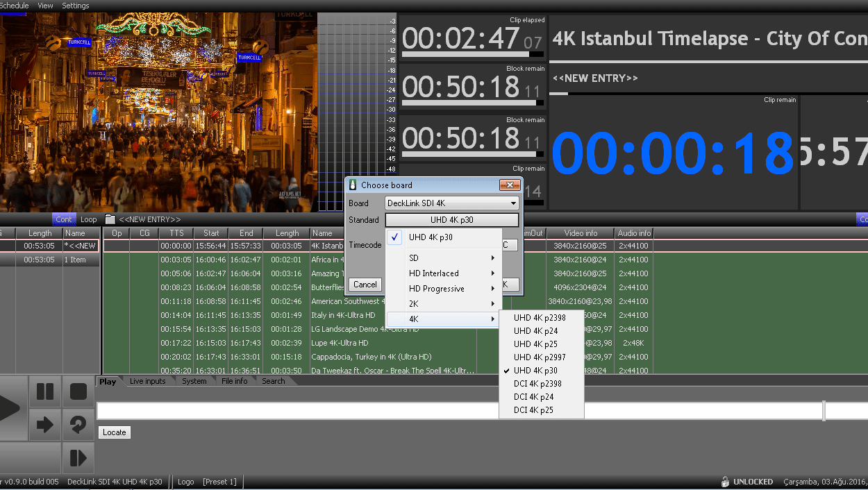This screenshot has height=490, width=868.
Task: Stop playback with the square stop icon
Action: point(78,391)
